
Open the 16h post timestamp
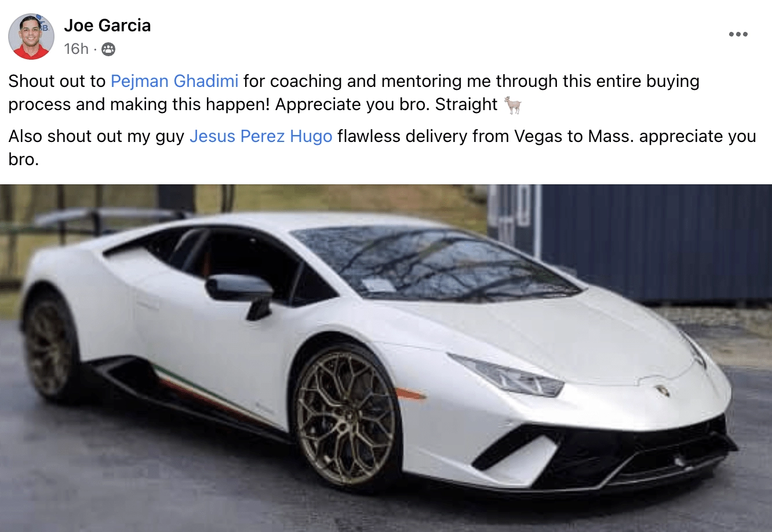[x=76, y=49]
